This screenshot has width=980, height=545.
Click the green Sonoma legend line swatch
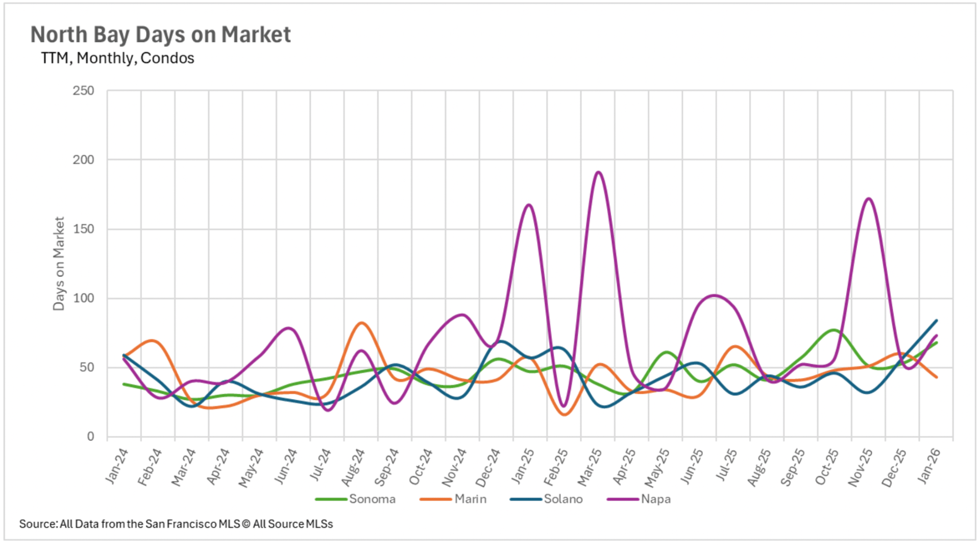coord(331,499)
